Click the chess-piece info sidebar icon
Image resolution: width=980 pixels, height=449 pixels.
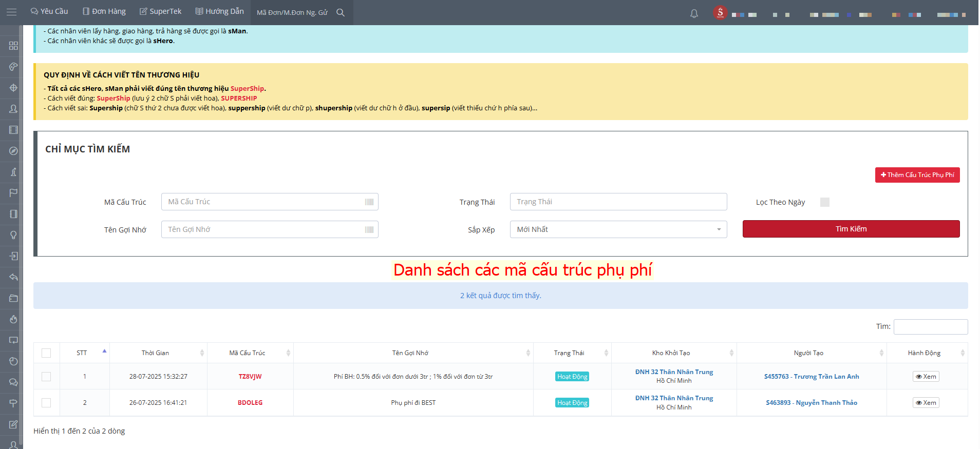click(13, 172)
